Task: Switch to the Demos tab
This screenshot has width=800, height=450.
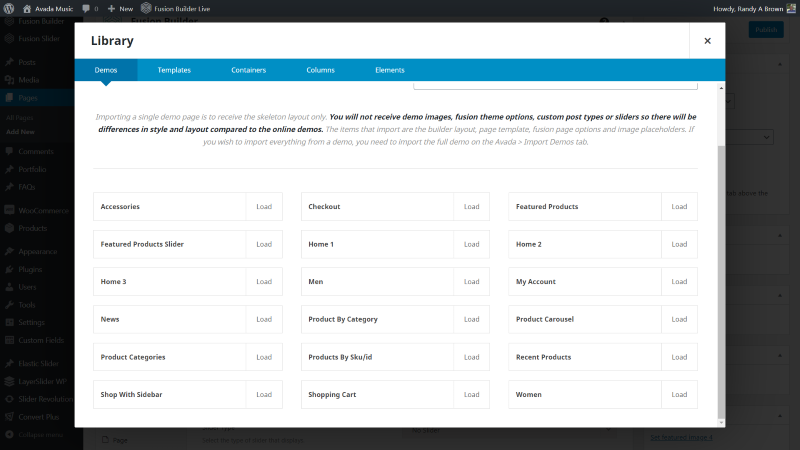Action: (106, 70)
